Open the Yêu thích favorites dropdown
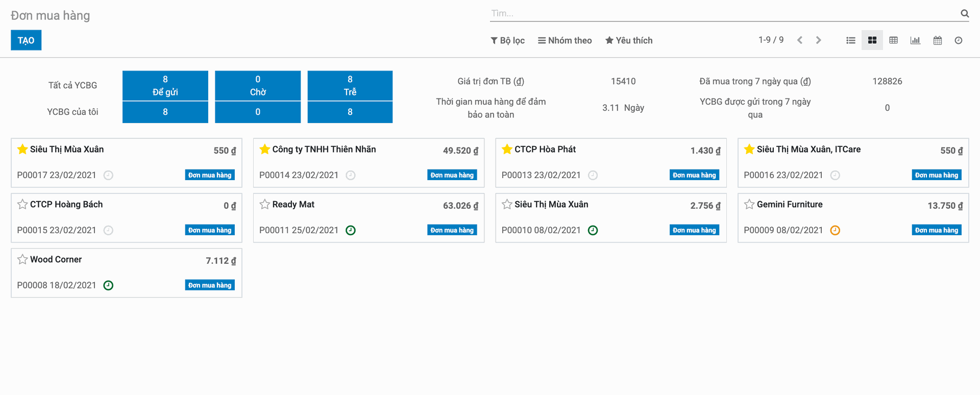This screenshot has height=395, width=980. coord(629,40)
